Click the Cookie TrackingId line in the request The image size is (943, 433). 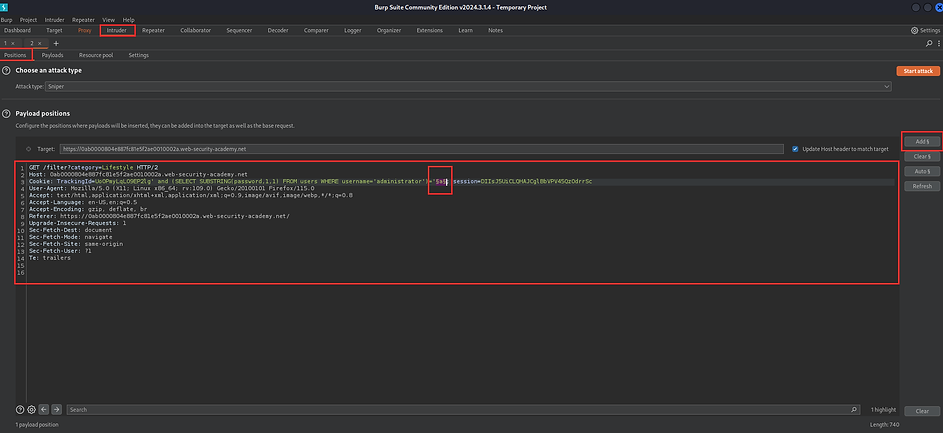pos(310,182)
